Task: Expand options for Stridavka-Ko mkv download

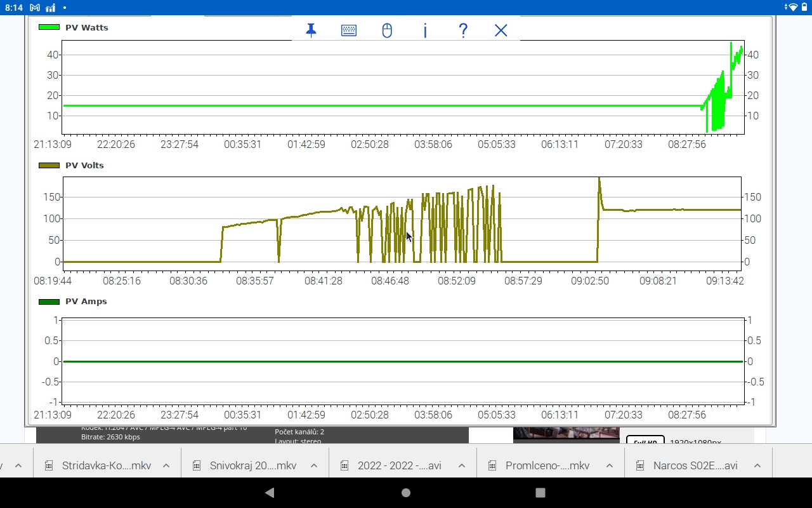Action: coord(166,465)
